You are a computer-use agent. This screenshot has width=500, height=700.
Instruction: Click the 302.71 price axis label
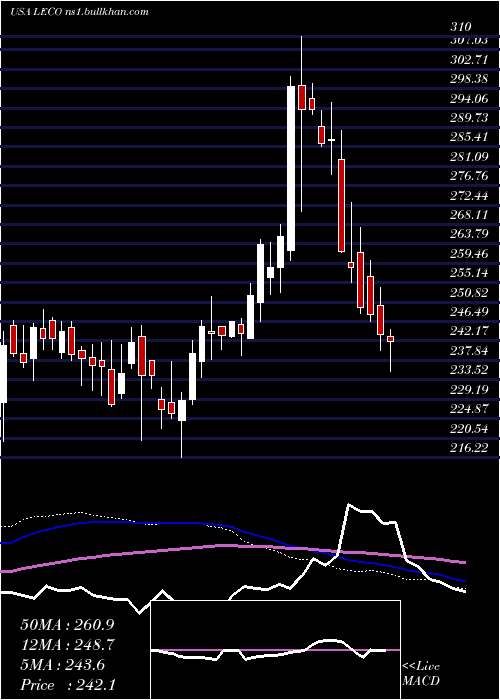tap(469, 59)
